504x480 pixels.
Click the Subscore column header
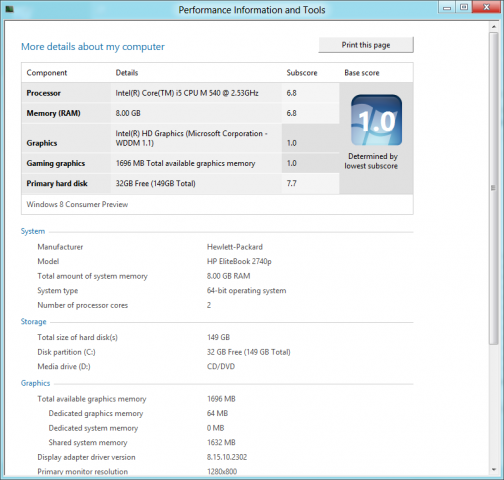[x=302, y=73]
